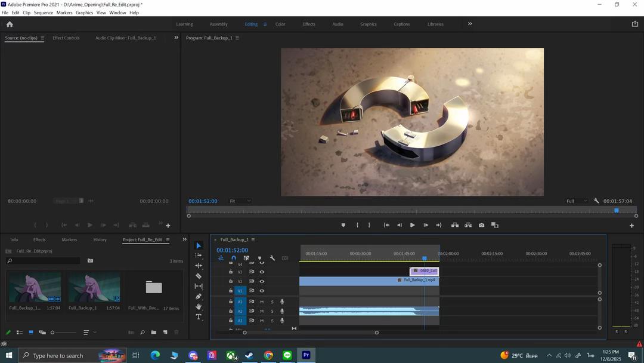Open Program monitor panel menu
This screenshot has width=644, height=363.
tap(237, 38)
